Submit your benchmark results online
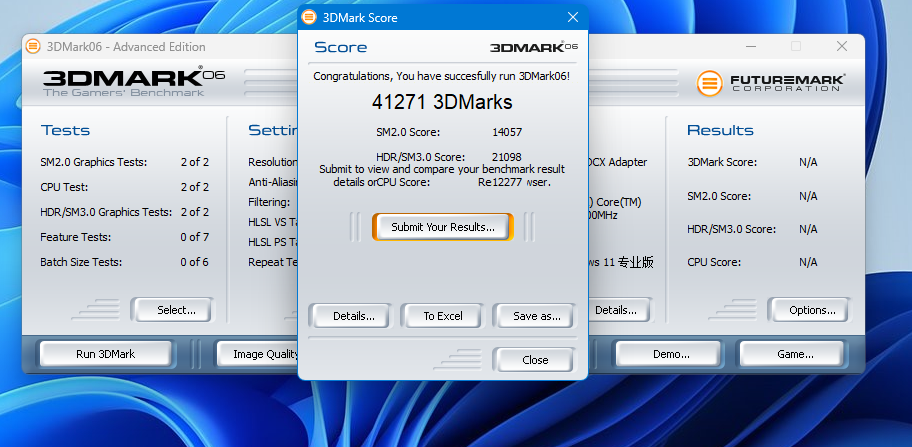Screen dimensions: 912x447 443,227
